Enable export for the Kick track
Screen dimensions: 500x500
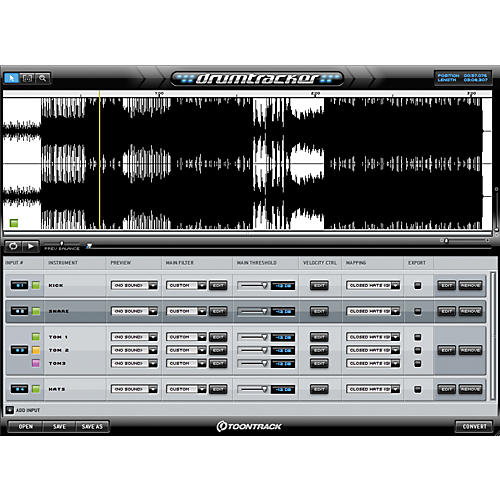click(418, 285)
